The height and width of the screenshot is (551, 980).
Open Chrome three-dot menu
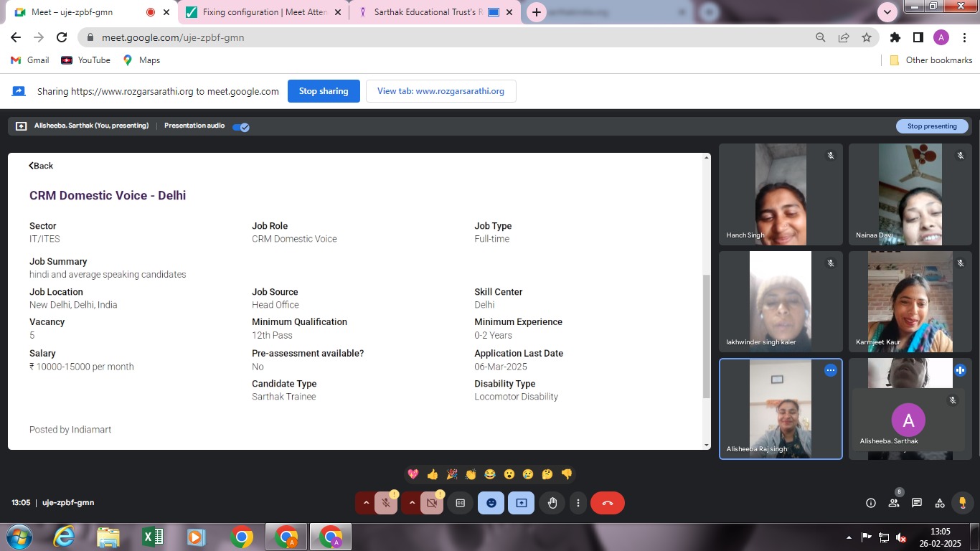[964, 37]
